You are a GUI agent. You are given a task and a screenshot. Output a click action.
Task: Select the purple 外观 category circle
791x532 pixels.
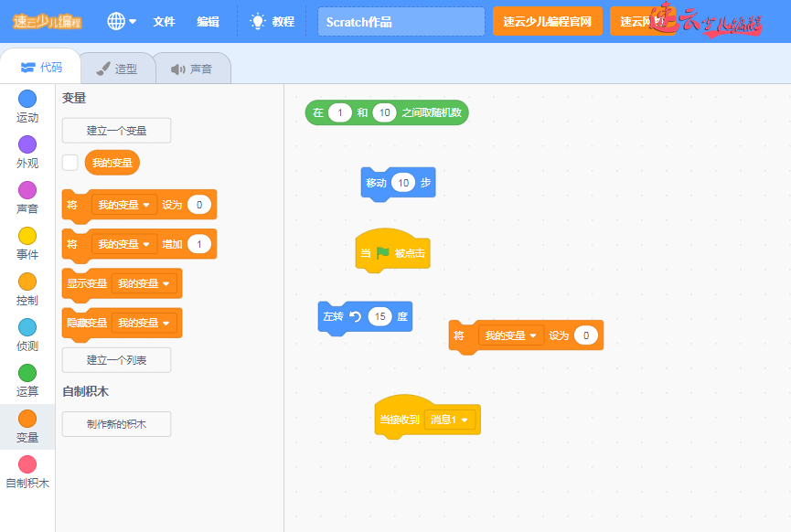pos(27,144)
